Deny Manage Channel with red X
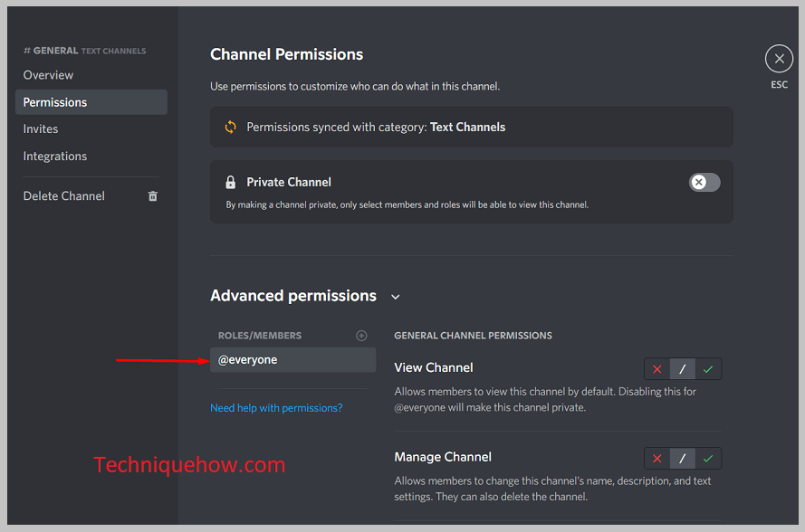The height and width of the screenshot is (532, 805). point(657,458)
